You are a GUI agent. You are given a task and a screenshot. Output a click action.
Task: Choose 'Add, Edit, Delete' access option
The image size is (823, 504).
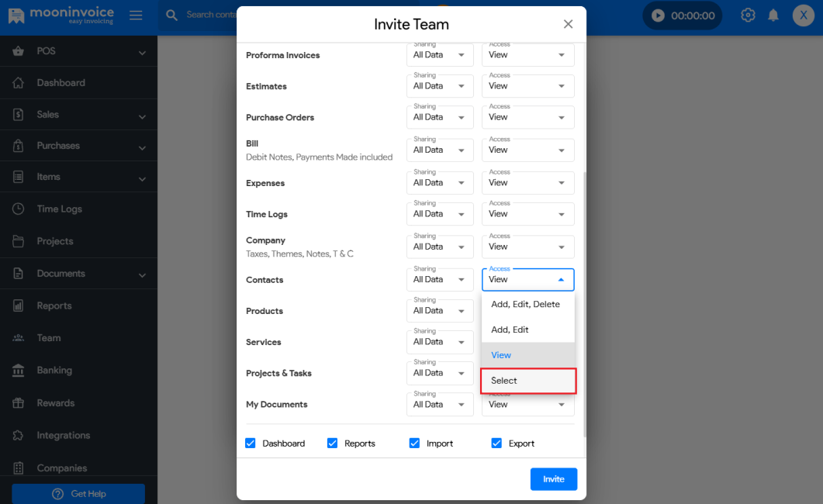(x=526, y=305)
